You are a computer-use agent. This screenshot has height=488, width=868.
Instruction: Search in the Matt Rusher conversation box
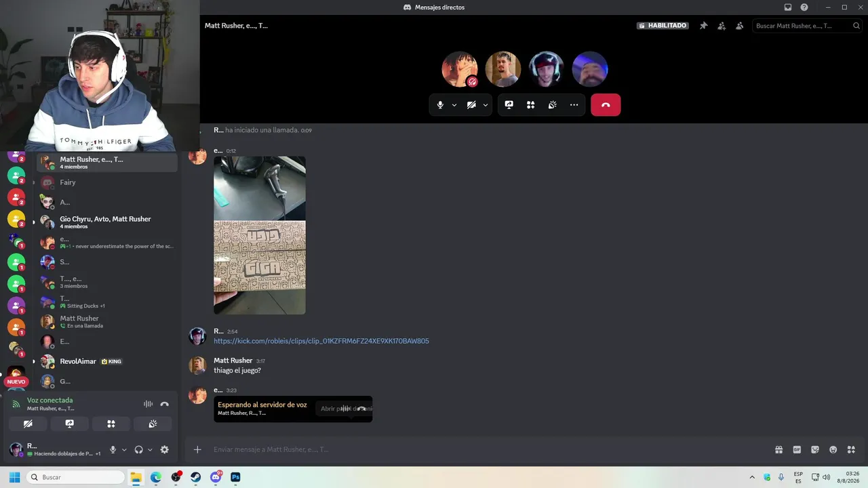807,26
